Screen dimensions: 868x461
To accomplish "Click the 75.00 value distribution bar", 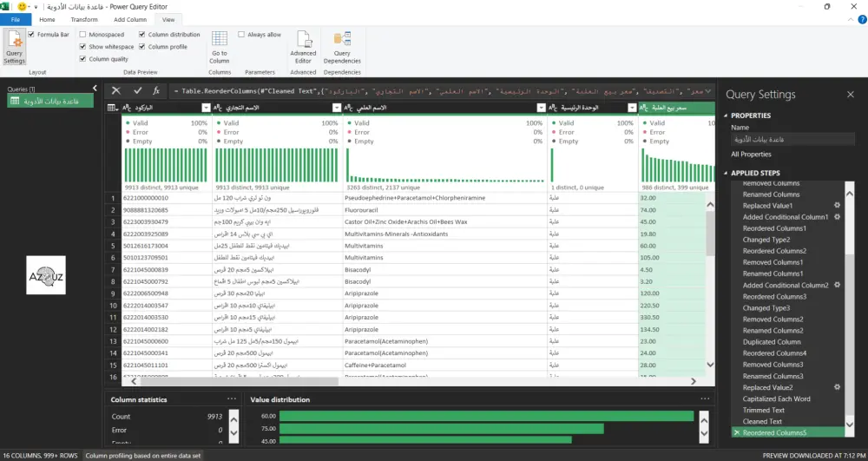I will [441, 428].
